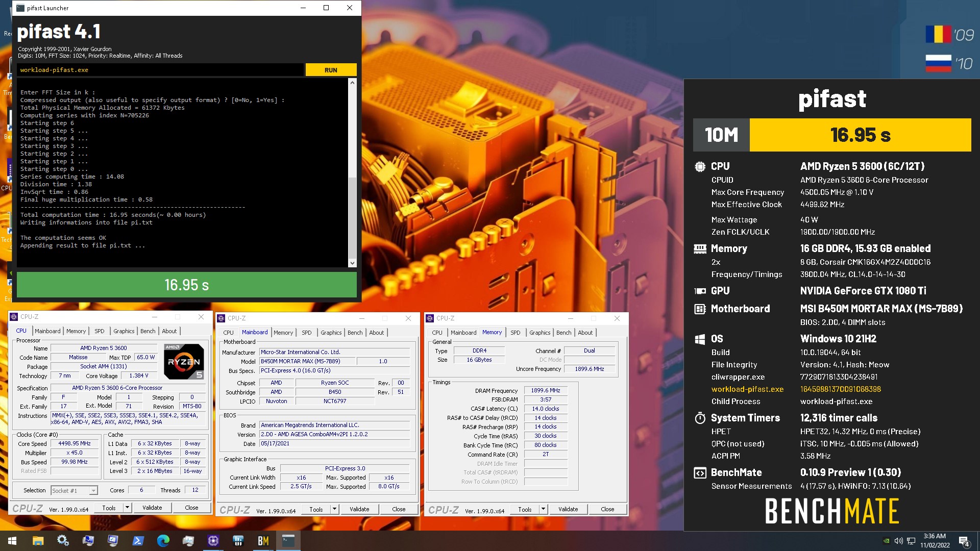The image size is (980, 551).
Task: Click the green 16.95 s result bar
Action: point(187,285)
